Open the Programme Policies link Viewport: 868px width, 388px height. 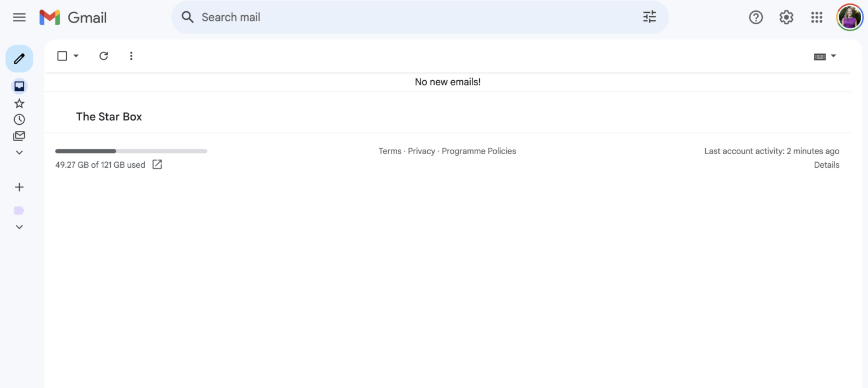[479, 151]
